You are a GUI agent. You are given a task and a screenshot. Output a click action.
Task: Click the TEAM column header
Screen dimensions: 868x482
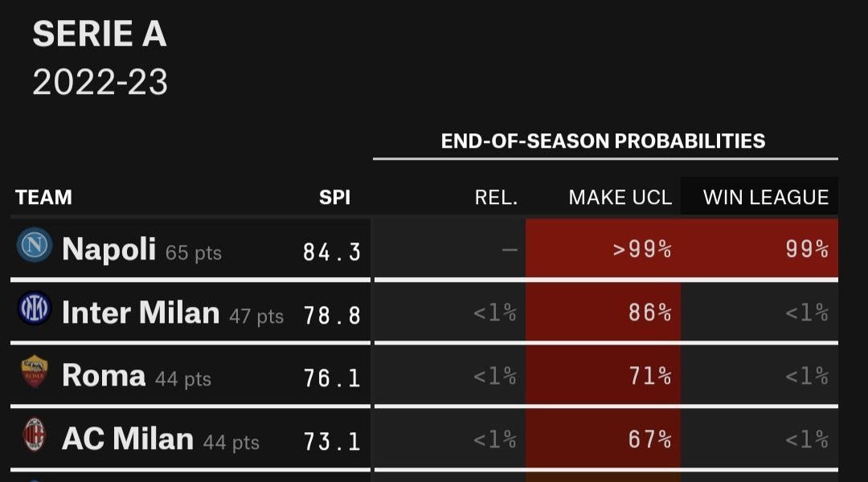tap(44, 198)
